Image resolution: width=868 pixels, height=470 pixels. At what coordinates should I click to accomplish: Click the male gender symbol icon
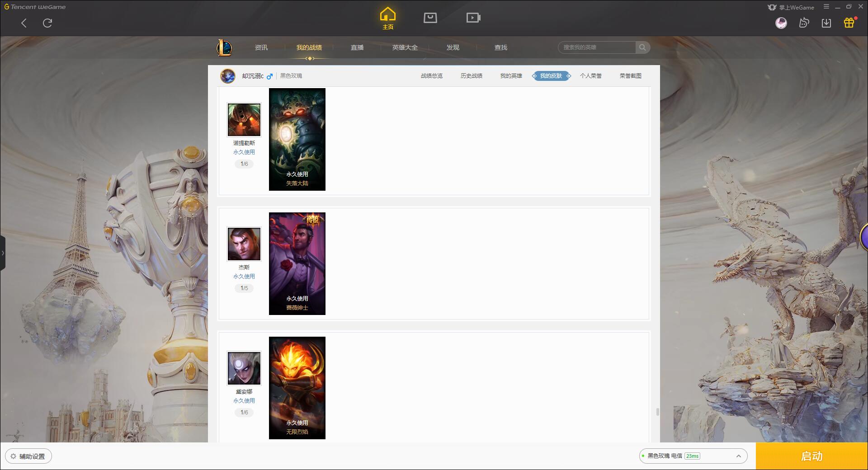click(x=270, y=76)
